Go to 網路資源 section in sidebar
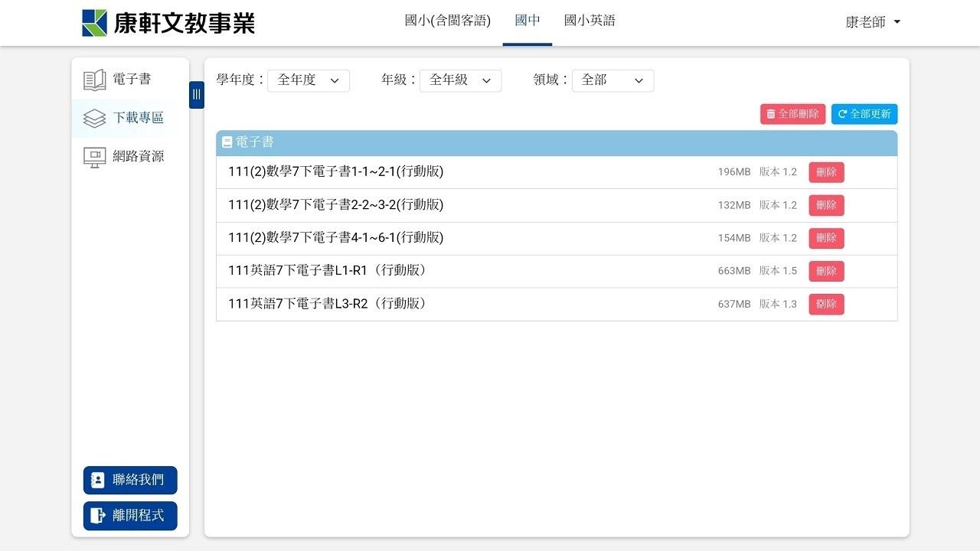Screen dimensions: 980x551 coord(130,156)
